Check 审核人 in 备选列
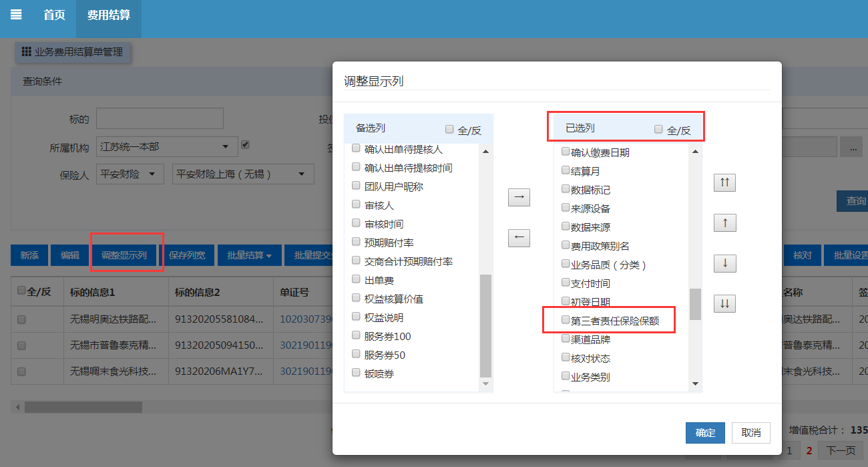The height and width of the screenshot is (467, 868). 357,204
